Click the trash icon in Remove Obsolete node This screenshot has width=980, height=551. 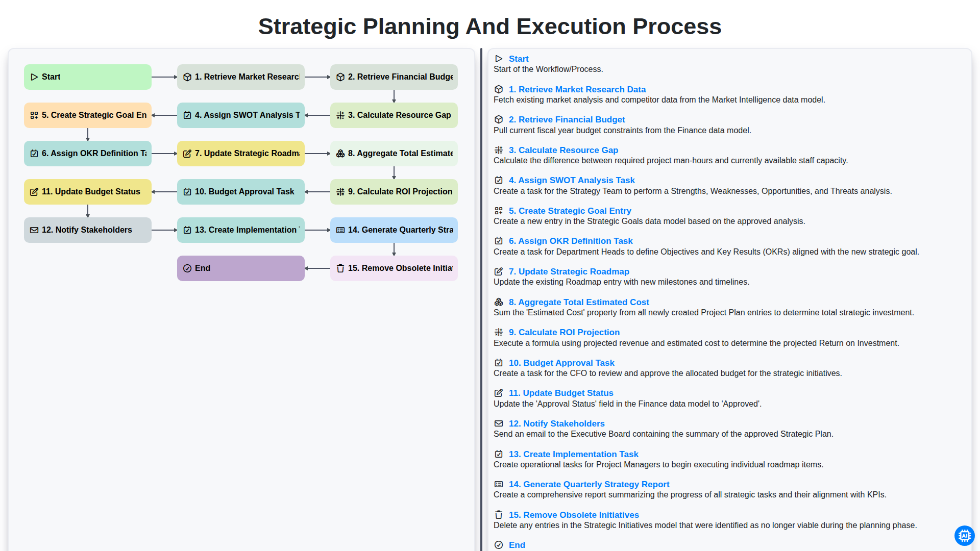[340, 268]
